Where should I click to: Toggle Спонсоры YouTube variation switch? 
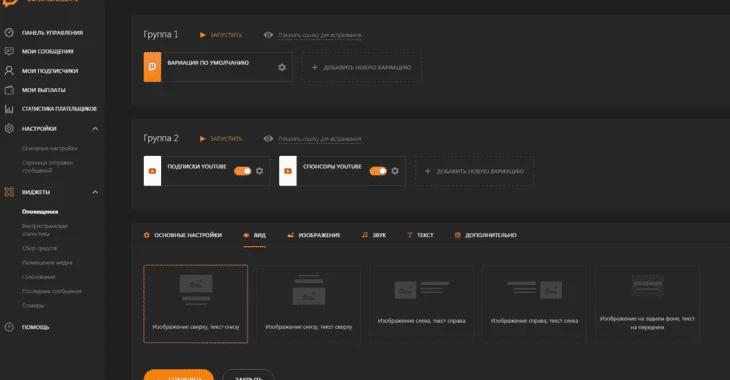(378, 171)
